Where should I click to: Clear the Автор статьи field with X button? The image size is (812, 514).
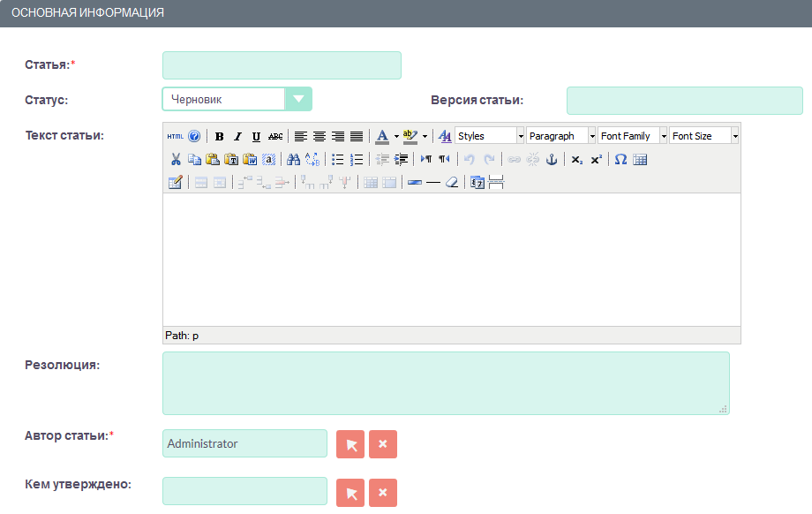382,444
